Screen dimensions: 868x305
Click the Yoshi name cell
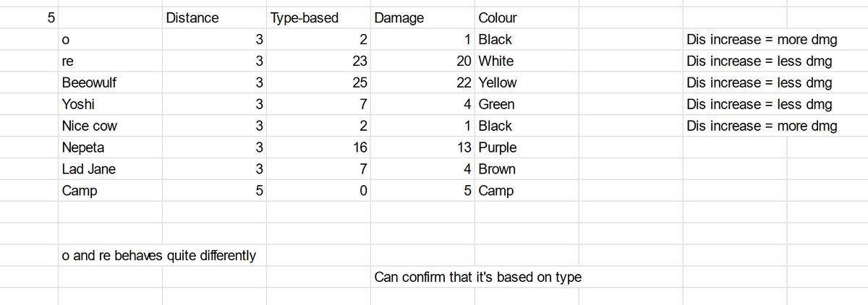(78, 104)
